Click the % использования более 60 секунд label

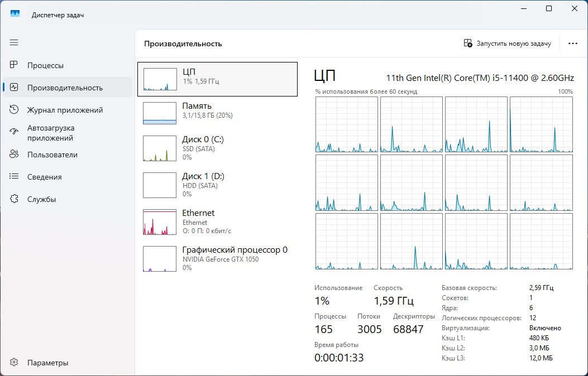tap(366, 91)
